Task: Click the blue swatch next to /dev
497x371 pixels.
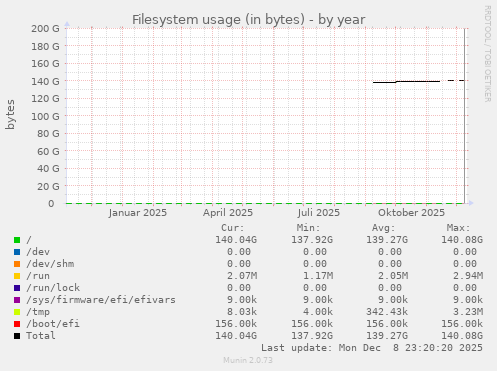Action: point(17,252)
